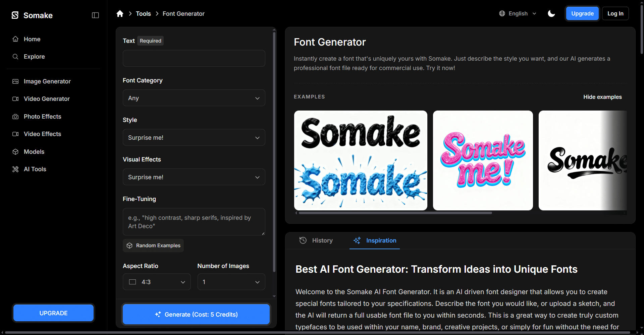Screen dimensions: 644x335
Task: Open the English language selector
Action: click(x=518, y=14)
